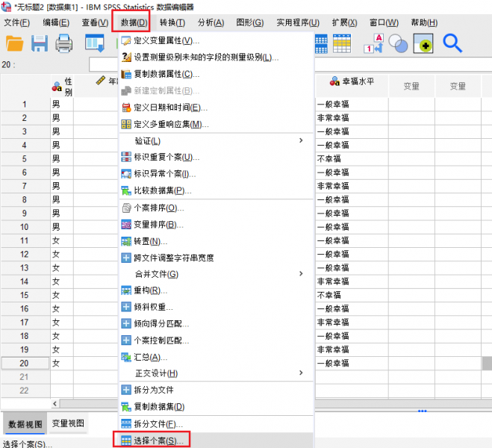Click the horizontal scrollbar left arrow

pos(55,403)
